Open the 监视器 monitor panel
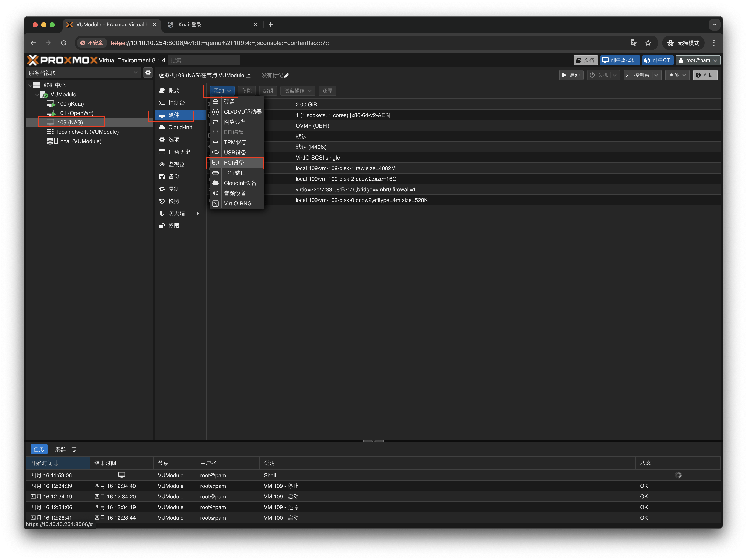747x560 pixels. 176,164
